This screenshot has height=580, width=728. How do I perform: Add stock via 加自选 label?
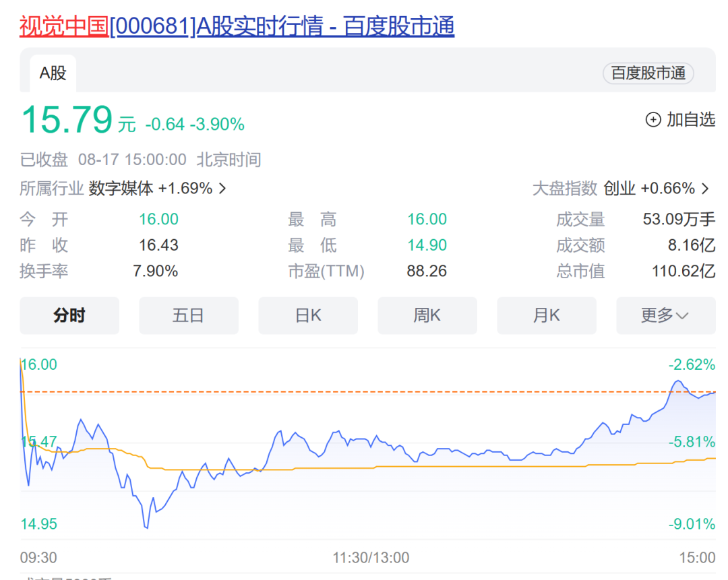click(691, 120)
